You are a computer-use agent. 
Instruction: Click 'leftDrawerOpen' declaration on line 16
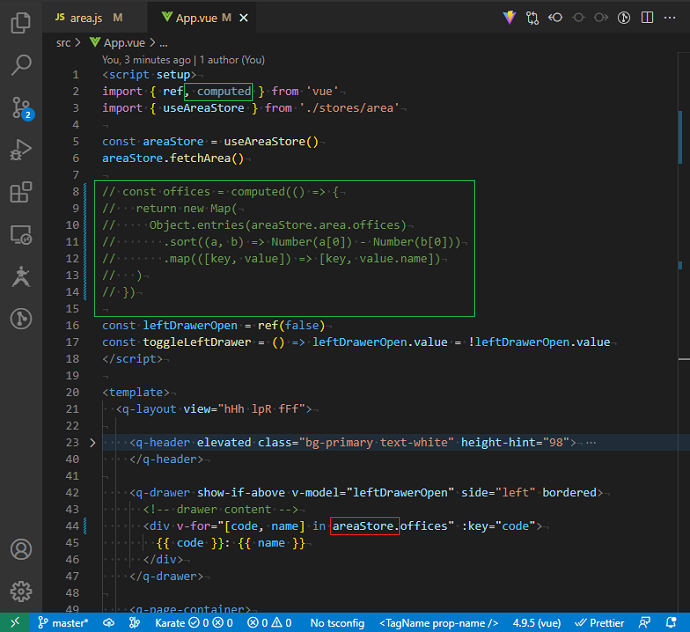[190, 325]
